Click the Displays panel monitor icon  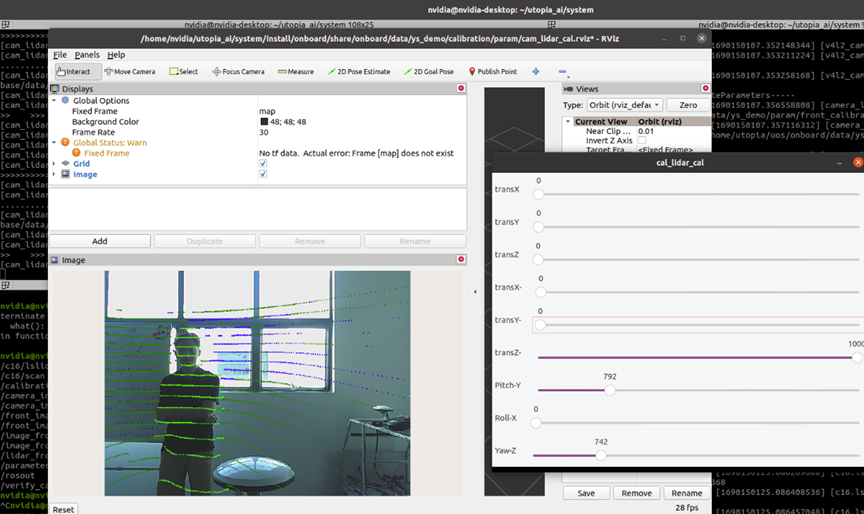coord(55,89)
